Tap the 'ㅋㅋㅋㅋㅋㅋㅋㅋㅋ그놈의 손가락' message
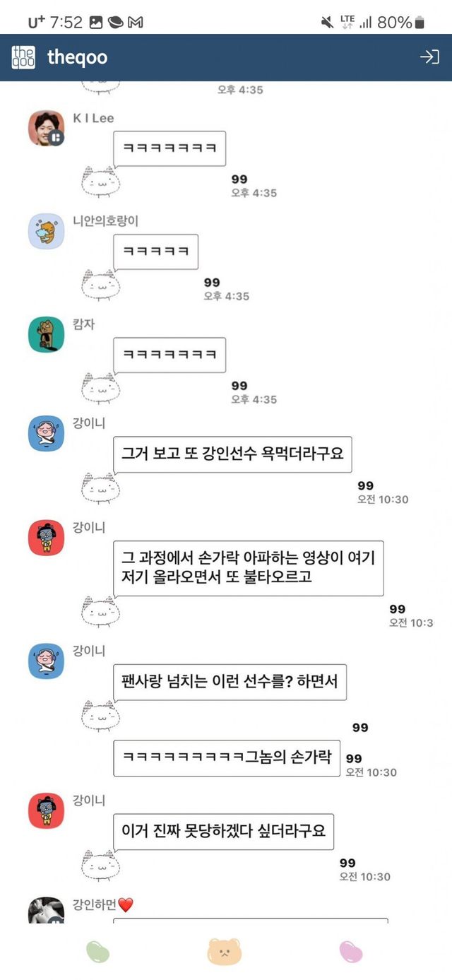The image size is (452, 980). (x=227, y=757)
